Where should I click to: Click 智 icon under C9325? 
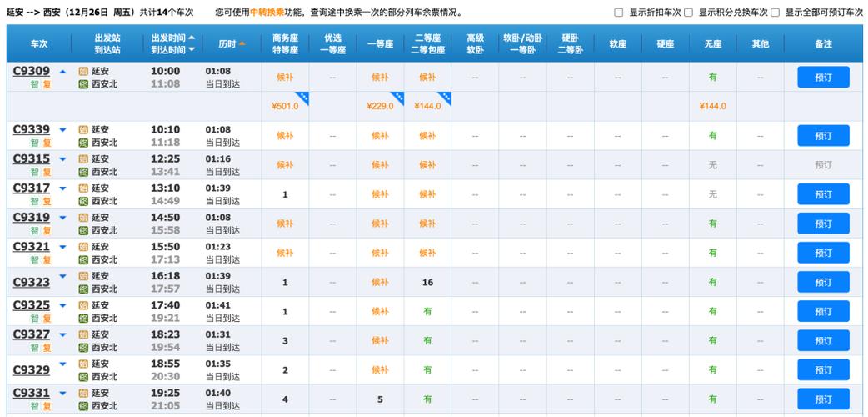tap(34, 319)
